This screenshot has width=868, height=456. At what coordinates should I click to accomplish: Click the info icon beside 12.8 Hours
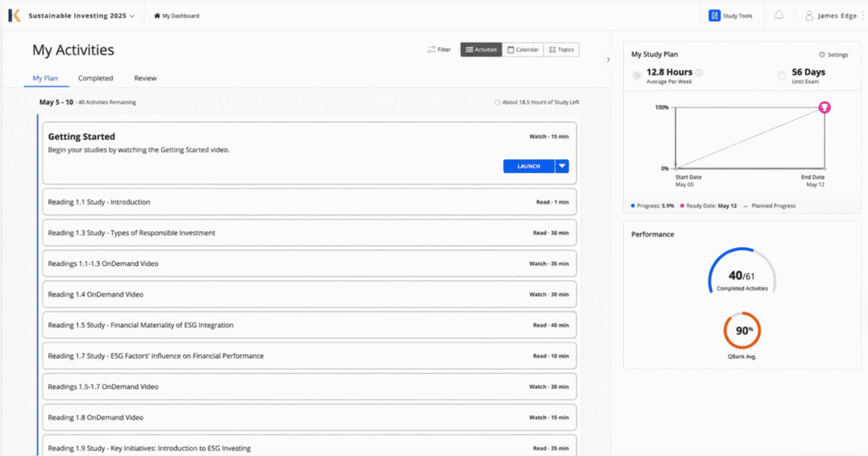click(x=699, y=73)
